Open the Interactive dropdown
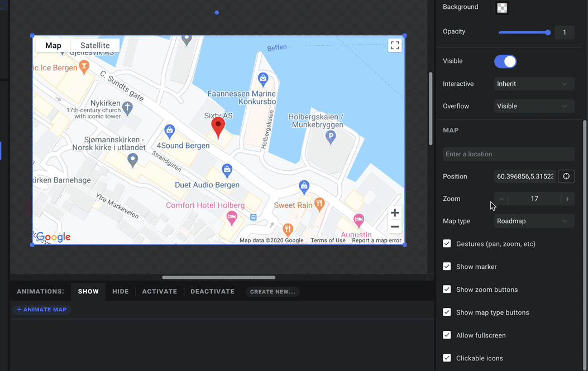 [x=534, y=84]
